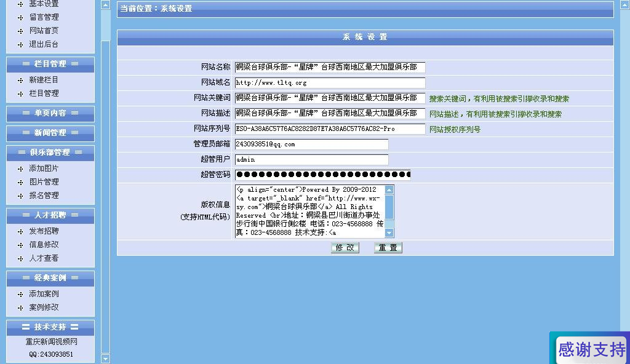Click 重庆新闻视频网 support link

point(52,342)
